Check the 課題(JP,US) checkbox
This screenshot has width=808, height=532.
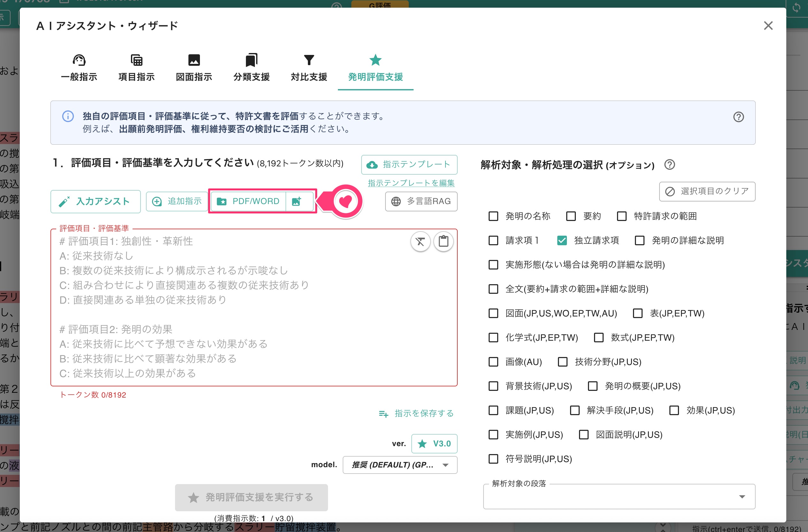(x=493, y=410)
